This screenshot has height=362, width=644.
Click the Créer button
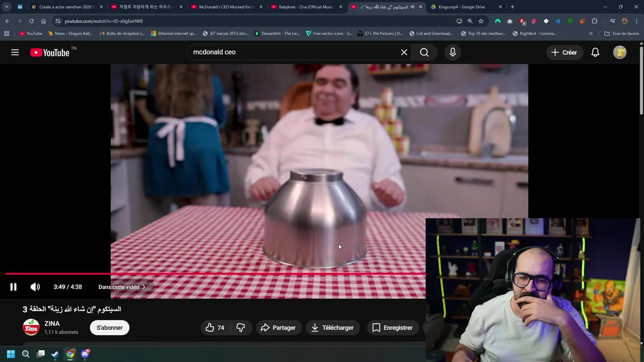[x=564, y=52]
